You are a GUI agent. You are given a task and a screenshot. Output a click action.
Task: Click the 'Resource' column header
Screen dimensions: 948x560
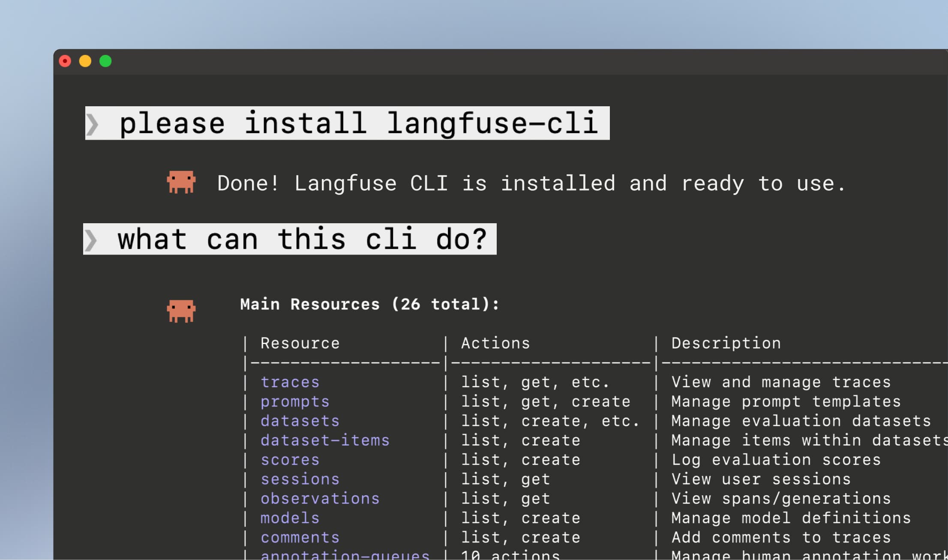pos(300,343)
